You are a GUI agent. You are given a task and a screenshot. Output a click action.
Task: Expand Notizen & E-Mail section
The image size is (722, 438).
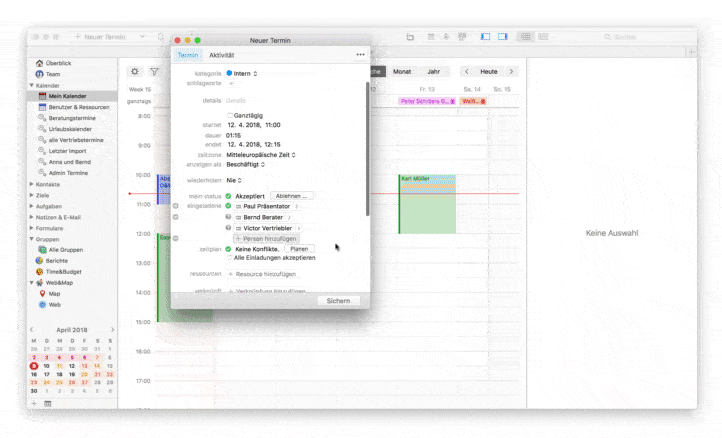pyautogui.click(x=31, y=217)
